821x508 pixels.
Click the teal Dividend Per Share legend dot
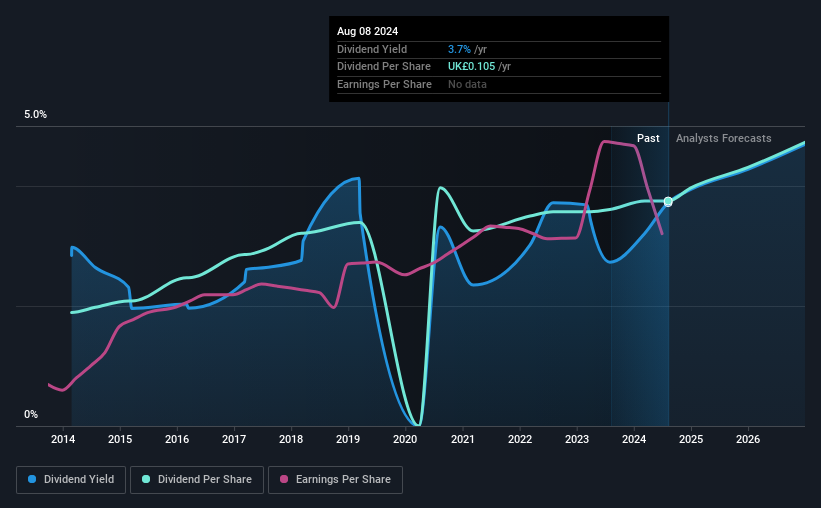tap(146, 479)
